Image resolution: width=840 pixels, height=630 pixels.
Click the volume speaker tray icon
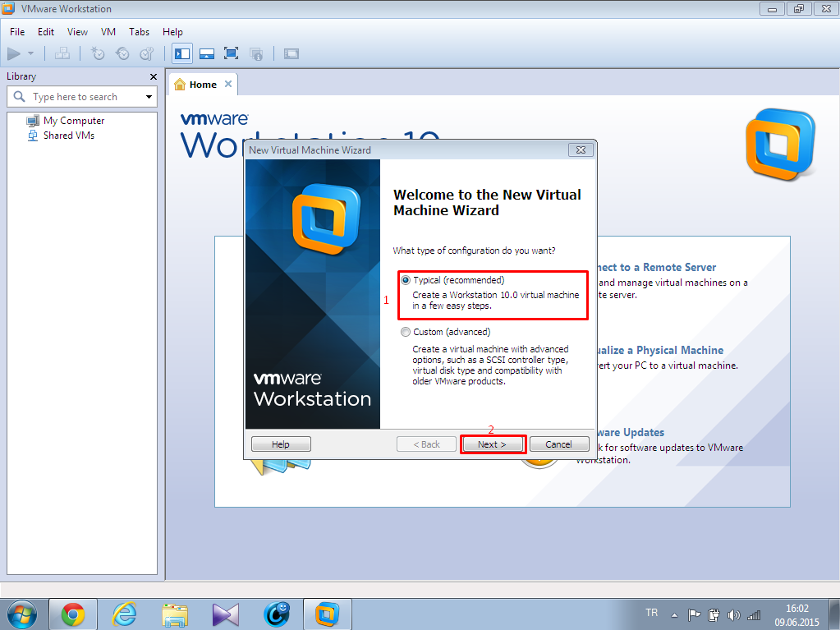(x=733, y=615)
